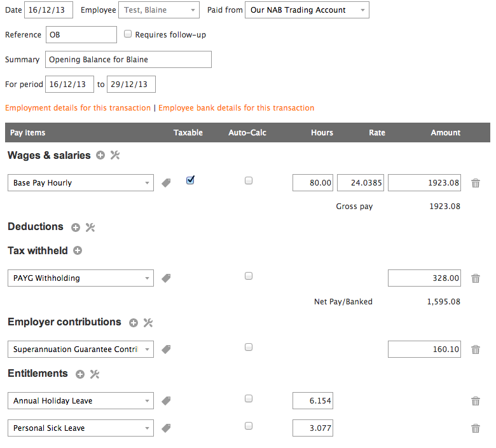Delete the Personal Sick Leave row
The image size is (496, 448).
(x=476, y=428)
